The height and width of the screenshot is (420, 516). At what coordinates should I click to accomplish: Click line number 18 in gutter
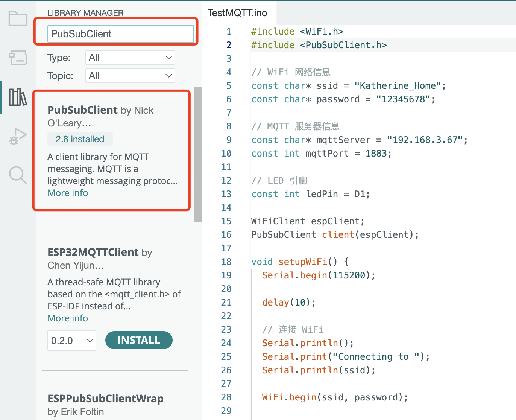point(226,262)
